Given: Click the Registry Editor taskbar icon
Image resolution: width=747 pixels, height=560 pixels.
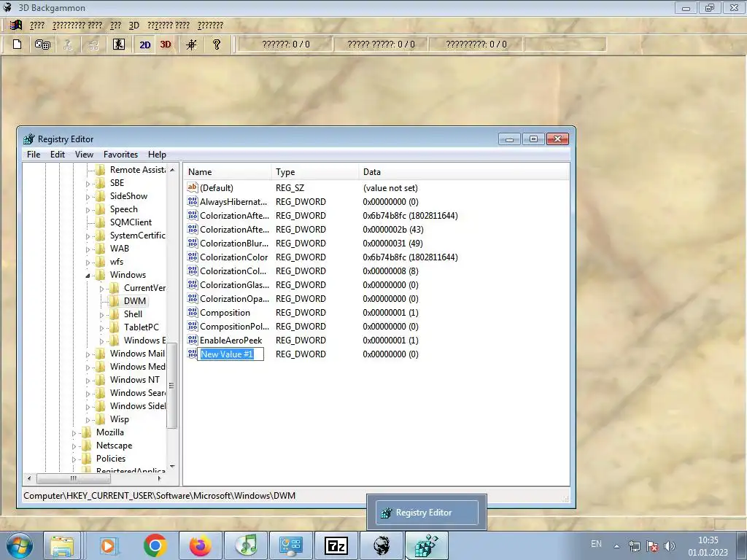Looking at the screenshot, I should [x=426, y=545].
